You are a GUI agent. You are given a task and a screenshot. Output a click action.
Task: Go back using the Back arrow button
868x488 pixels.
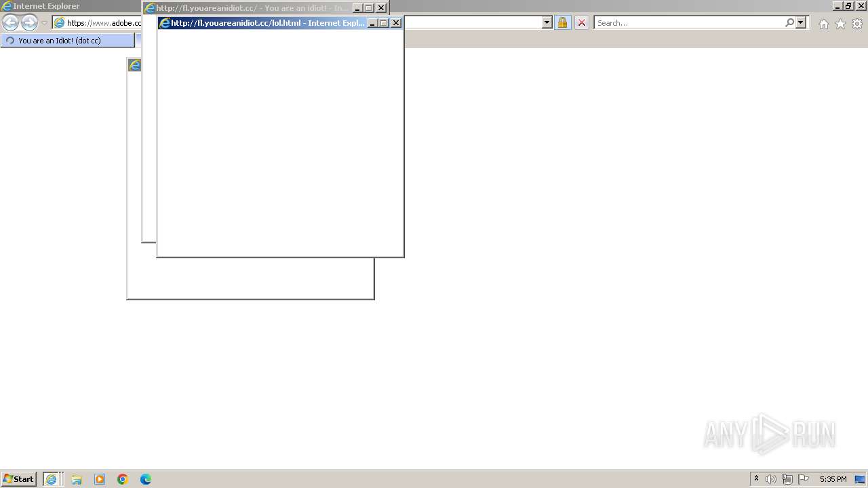coord(11,23)
